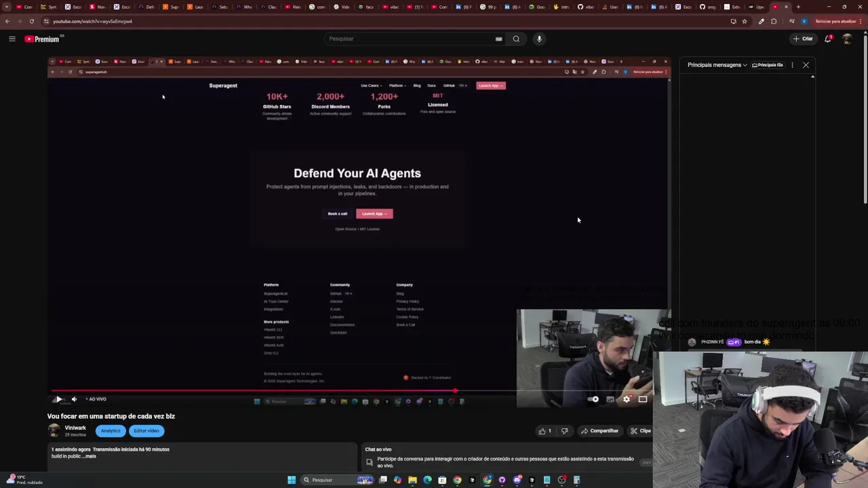
Task: Open chat more options menu
Action: [792, 65]
